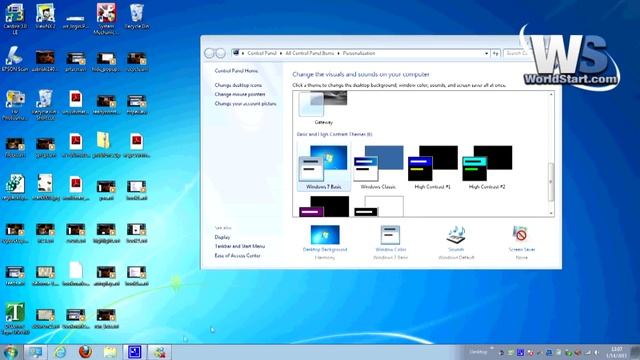Click the Personalization breadcrumb
This screenshot has width=640, height=360.
(x=359, y=53)
